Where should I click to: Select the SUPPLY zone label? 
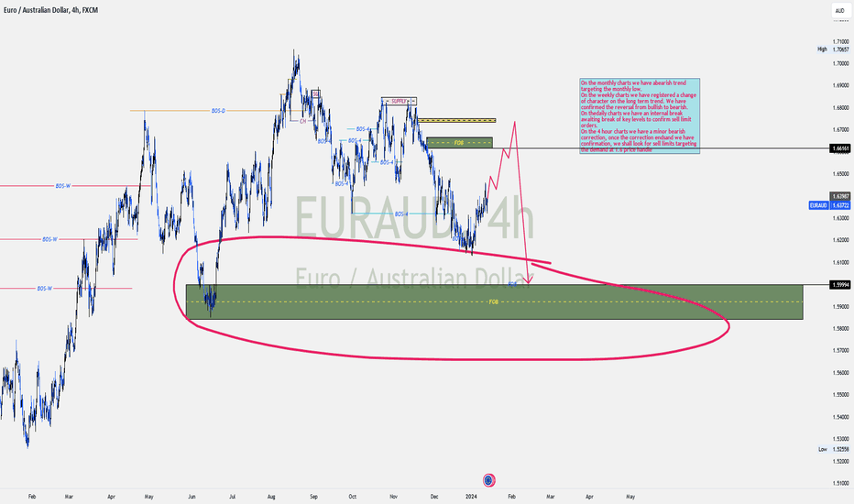pos(399,102)
